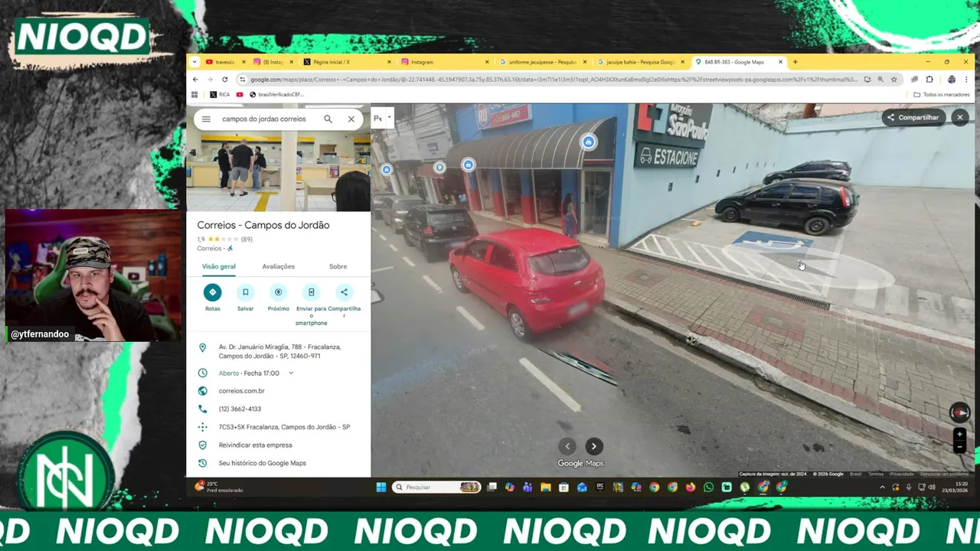Open Firefox from the taskbar
980x551 pixels.
(x=690, y=487)
